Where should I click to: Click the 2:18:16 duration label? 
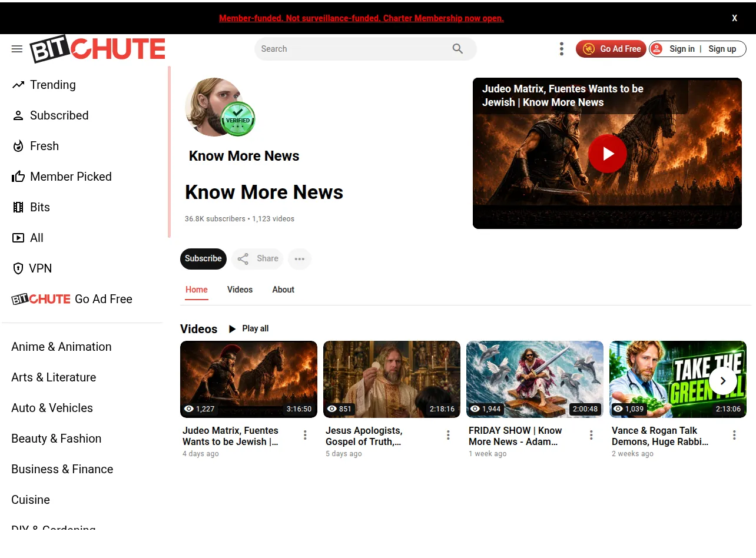tap(442, 408)
